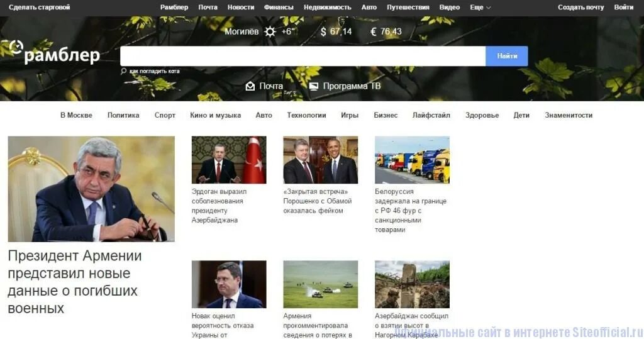Click Войти to sign in

point(623,8)
